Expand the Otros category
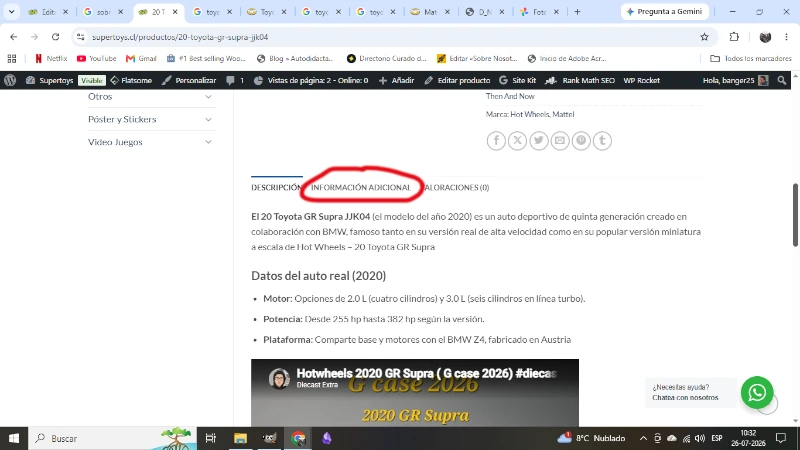The image size is (800, 450). pyautogui.click(x=208, y=96)
